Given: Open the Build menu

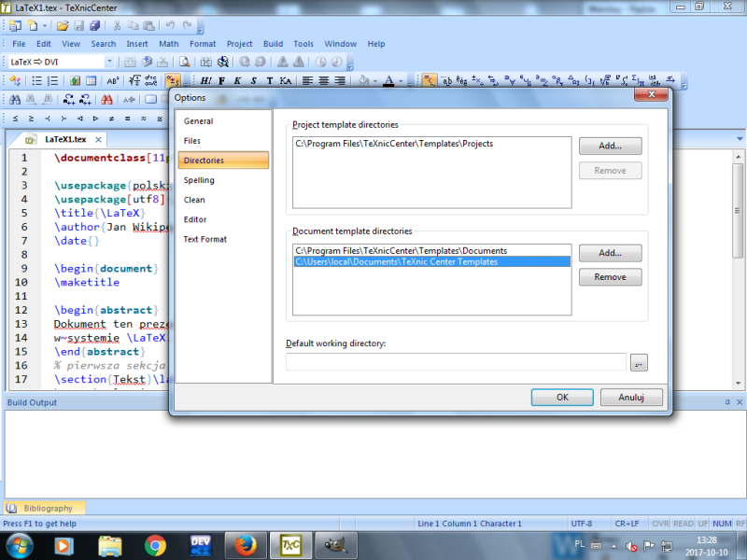Looking at the screenshot, I should click(273, 44).
